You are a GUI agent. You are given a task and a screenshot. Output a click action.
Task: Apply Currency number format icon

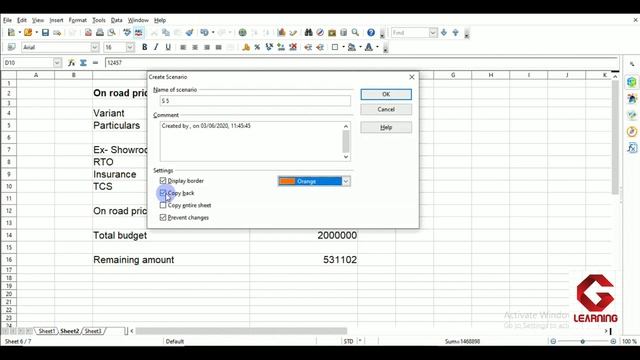pyautogui.click(x=246, y=47)
